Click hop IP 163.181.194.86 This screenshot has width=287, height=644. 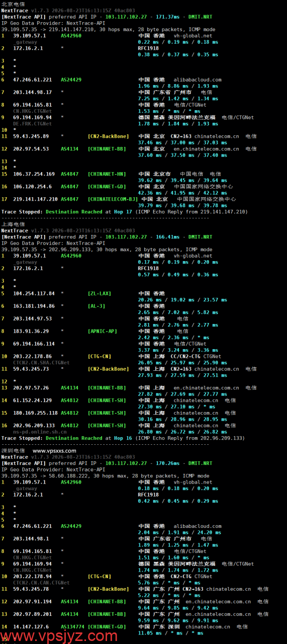(x=34, y=306)
